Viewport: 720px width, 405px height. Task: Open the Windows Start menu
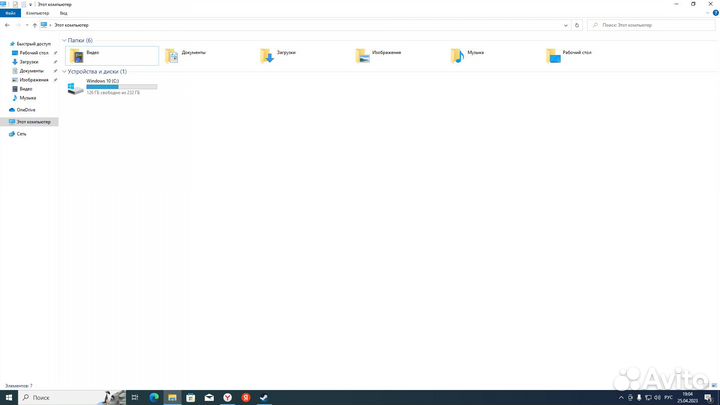[9, 398]
